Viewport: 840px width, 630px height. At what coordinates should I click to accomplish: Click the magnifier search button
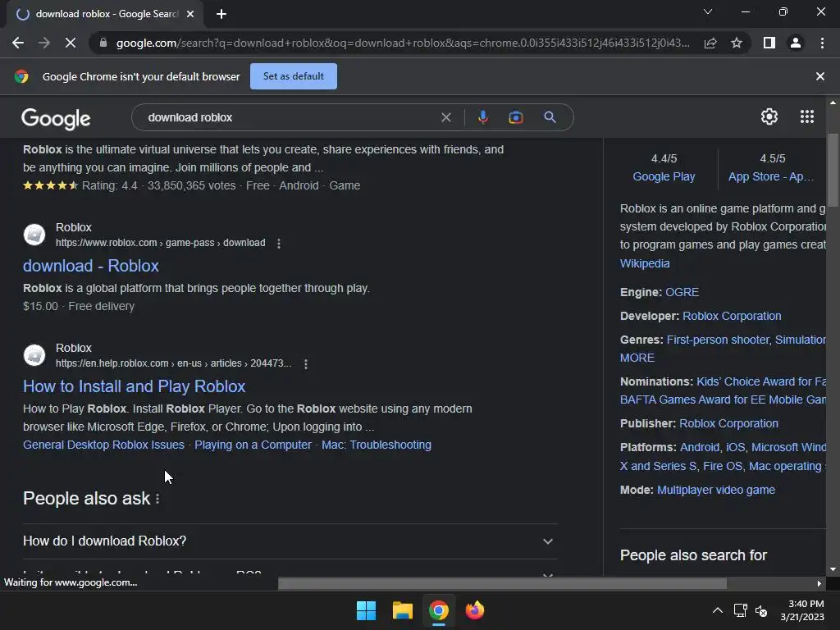[550, 117]
